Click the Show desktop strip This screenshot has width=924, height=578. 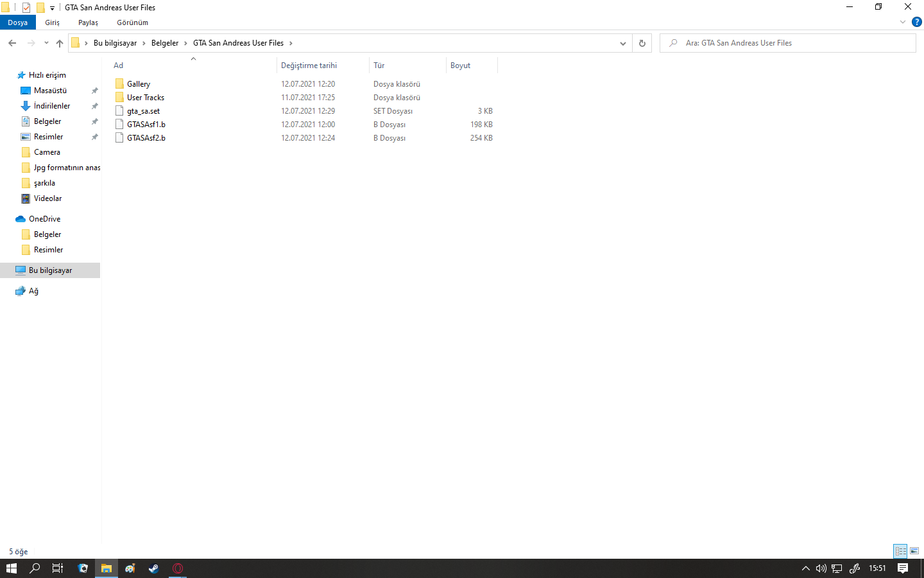[x=922, y=568]
